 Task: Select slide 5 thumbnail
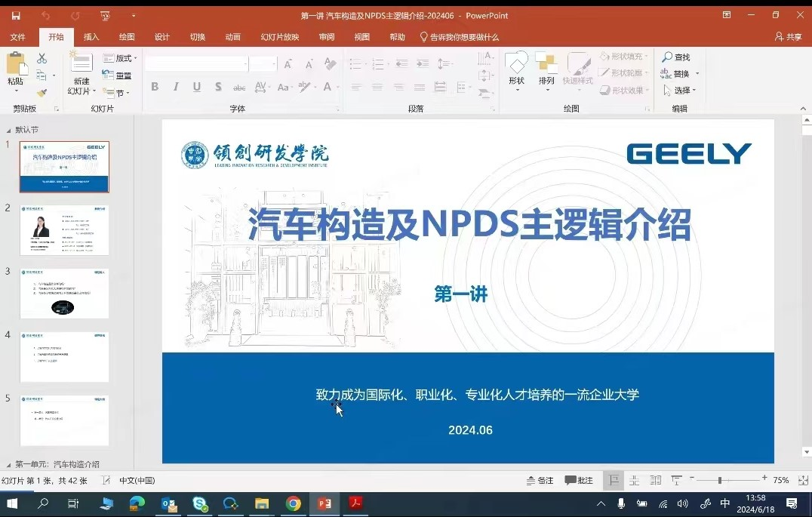click(x=64, y=420)
